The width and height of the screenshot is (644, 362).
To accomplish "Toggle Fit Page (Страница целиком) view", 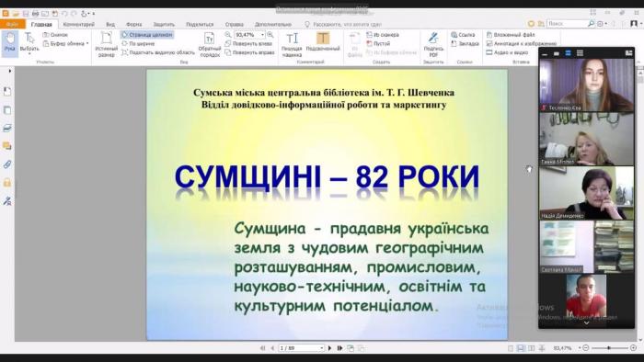I will (147, 35).
